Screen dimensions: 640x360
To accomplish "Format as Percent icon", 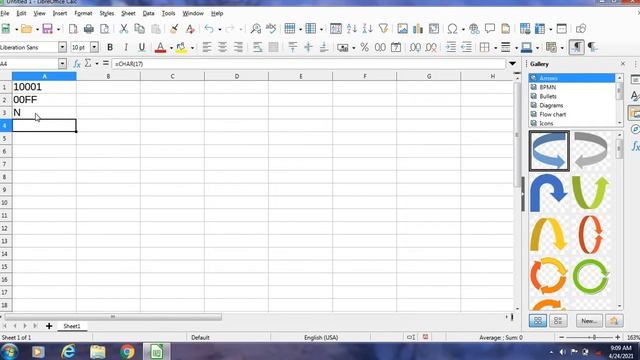I will (x=364, y=47).
